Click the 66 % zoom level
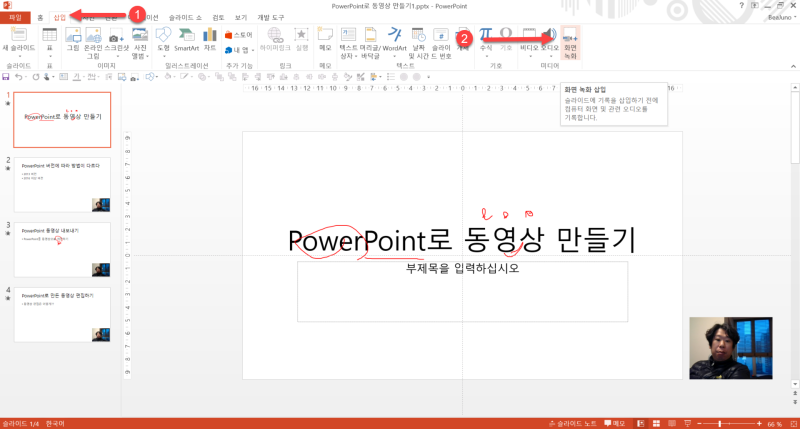 pyautogui.click(x=774, y=424)
